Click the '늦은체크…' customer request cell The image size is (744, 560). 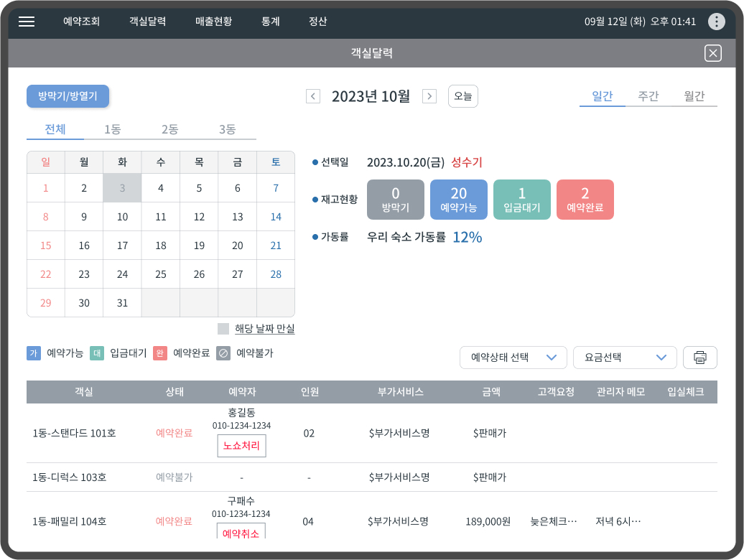point(554,522)
